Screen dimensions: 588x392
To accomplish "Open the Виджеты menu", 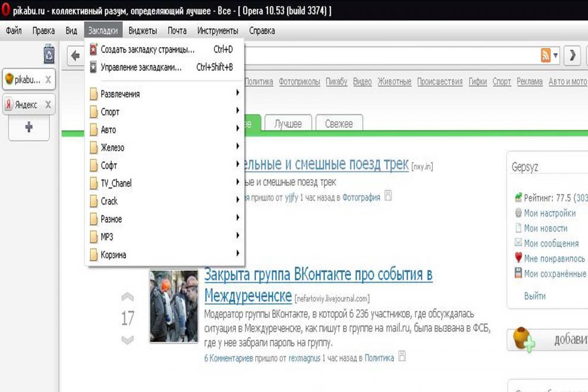I will [x=142, y=31].
